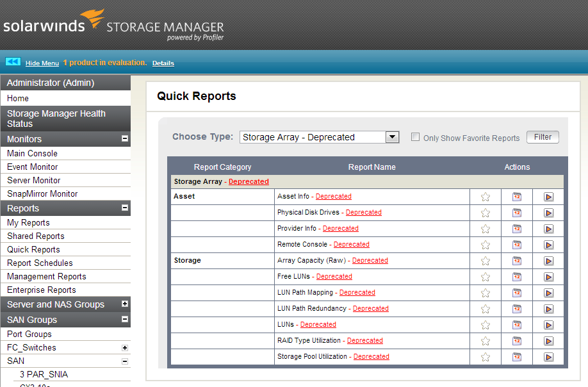Viewport: 588px width, 387px height.
Task: Schedule the Asset Info report
Action: click(517, 197)
